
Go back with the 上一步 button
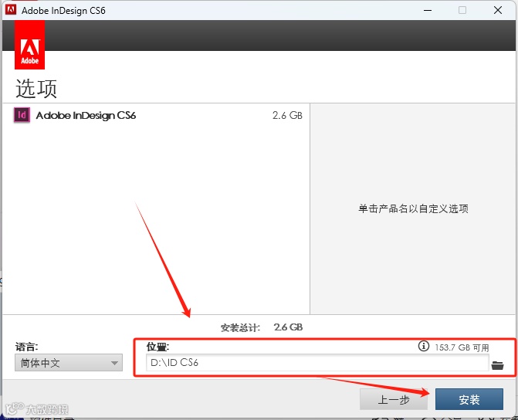pyautogui.click(x=394, y=399)
